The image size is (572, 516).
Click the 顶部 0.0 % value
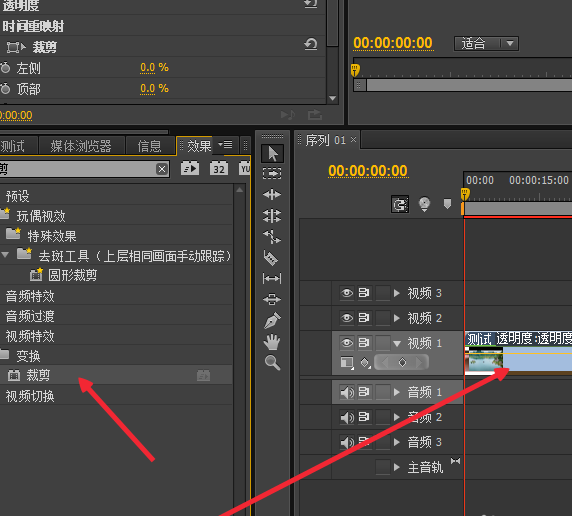click(x=154, y=89)
